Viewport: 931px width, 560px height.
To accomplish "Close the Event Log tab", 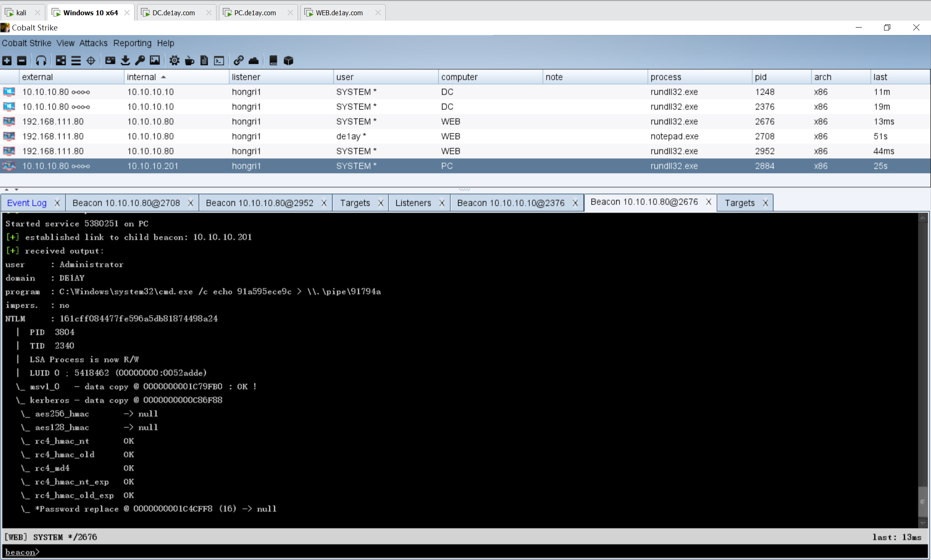I will click(x=57, y=203).
